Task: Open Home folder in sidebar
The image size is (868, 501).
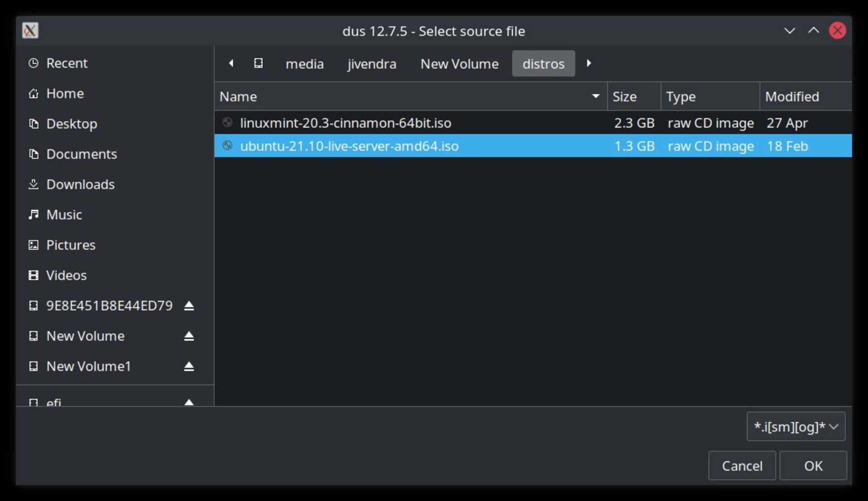Action: coord(115,94)
